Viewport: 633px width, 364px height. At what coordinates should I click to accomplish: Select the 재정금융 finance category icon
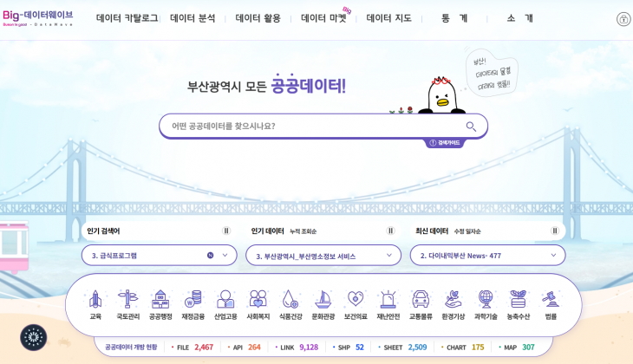click(193, 300)
